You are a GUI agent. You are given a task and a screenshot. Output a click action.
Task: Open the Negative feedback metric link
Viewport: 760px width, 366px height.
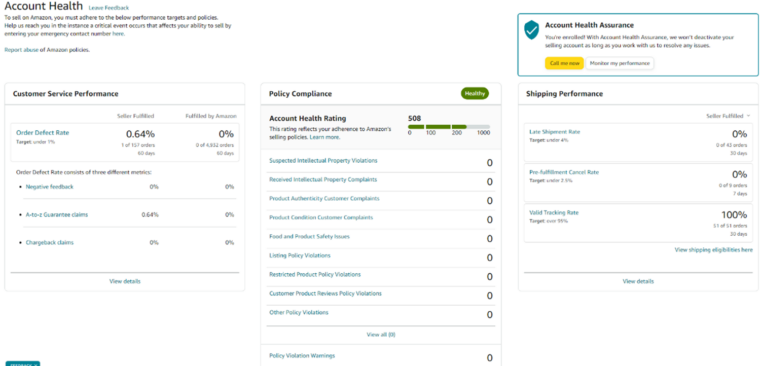49,187
